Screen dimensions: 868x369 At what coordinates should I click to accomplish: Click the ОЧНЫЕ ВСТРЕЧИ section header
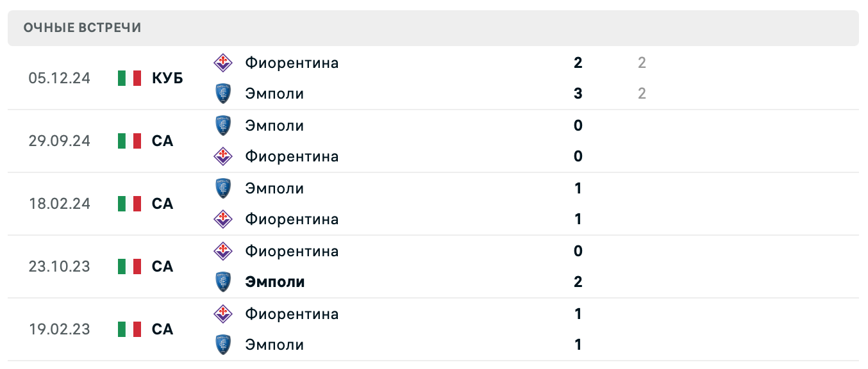(x=81, y=28)
